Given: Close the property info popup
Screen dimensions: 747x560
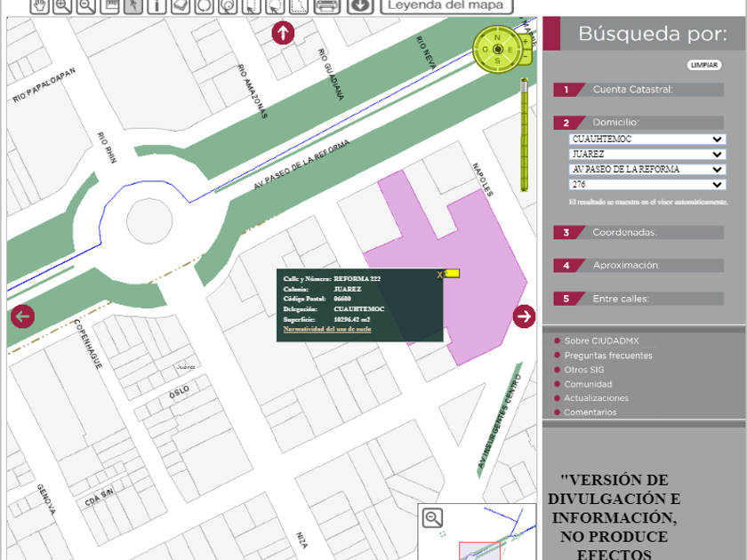Looking at the screenshot, I should [439, 276].
